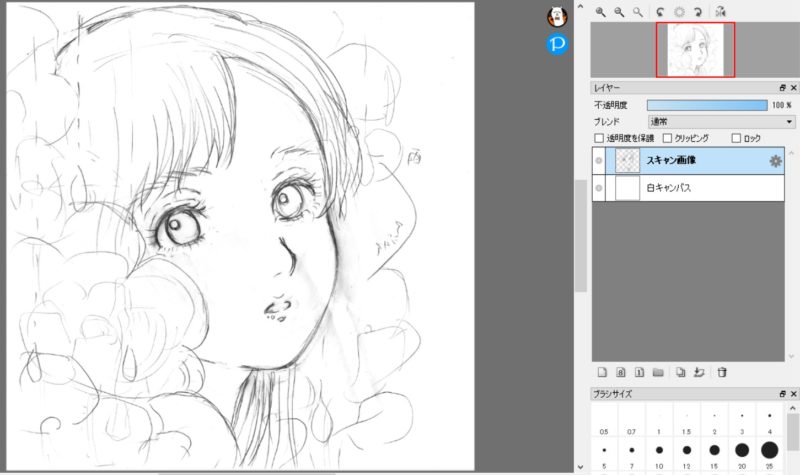Choose brush size 20
800x475 pixels.
[742, 456]
